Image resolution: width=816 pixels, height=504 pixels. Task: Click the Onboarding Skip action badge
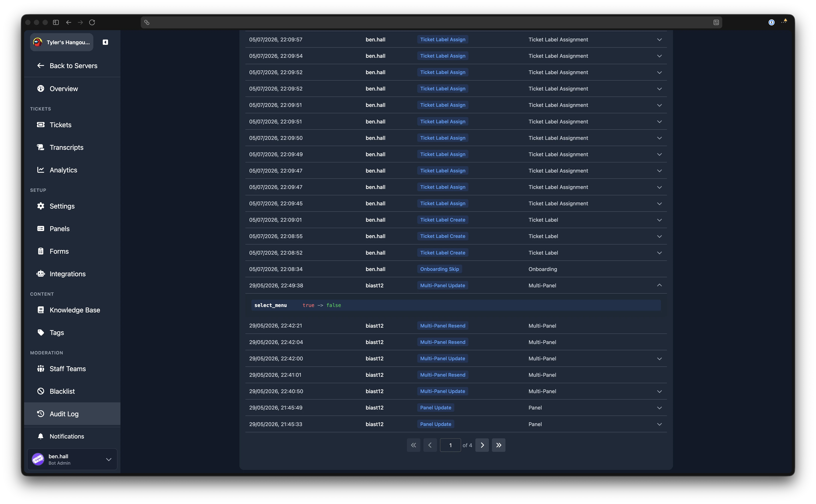click(439, 269)
